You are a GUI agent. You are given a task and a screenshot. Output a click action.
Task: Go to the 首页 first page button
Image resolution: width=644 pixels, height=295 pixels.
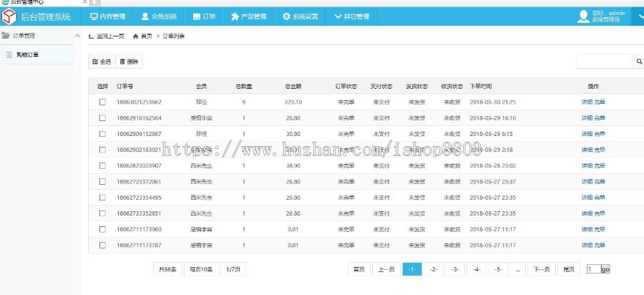359,269
